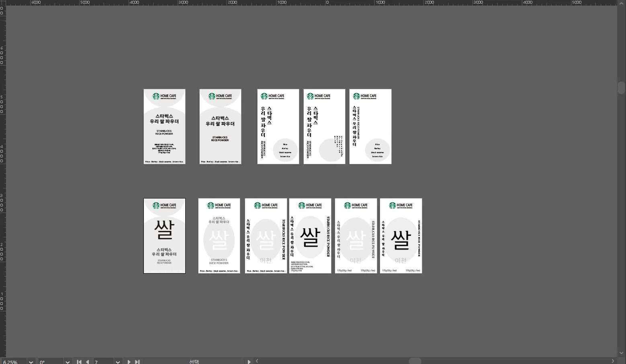The image size is (626, 364).
Task: Click the horizontal scrollbar thumb
Action: 415,361
